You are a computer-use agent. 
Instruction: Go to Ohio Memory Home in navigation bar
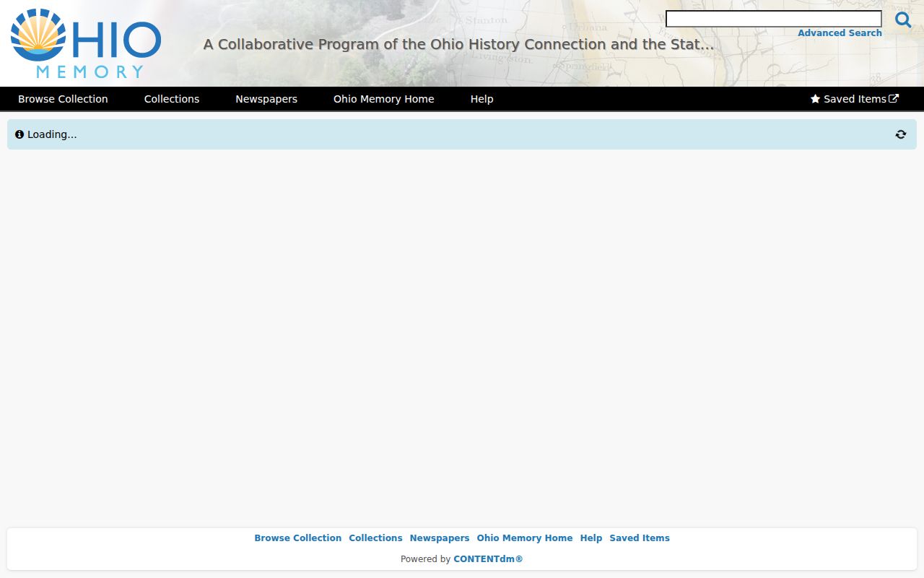384,99
